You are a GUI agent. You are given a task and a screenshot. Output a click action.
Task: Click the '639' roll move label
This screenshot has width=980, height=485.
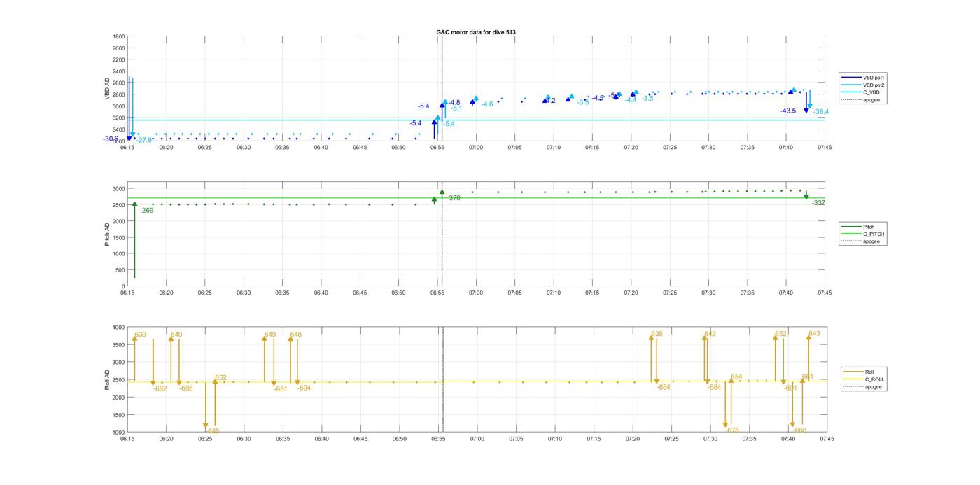[141, 335]
